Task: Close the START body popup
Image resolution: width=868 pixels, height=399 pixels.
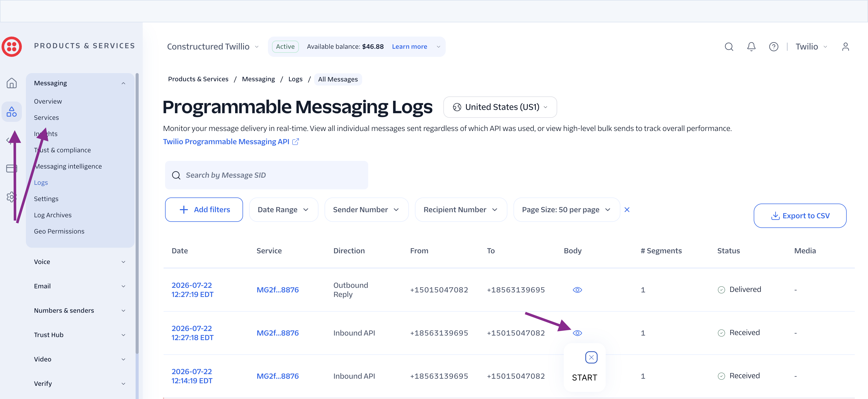Action: tap(591, 358)
